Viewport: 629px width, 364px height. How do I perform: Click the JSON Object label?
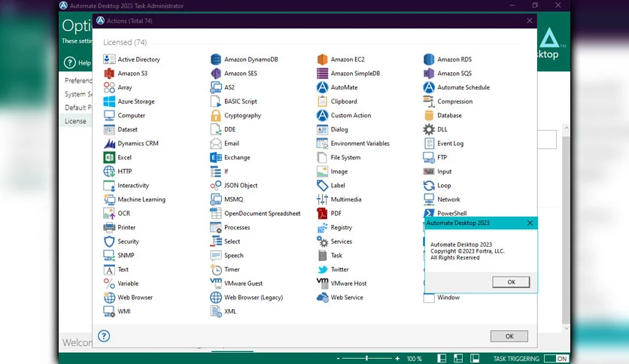coord(241,185)
